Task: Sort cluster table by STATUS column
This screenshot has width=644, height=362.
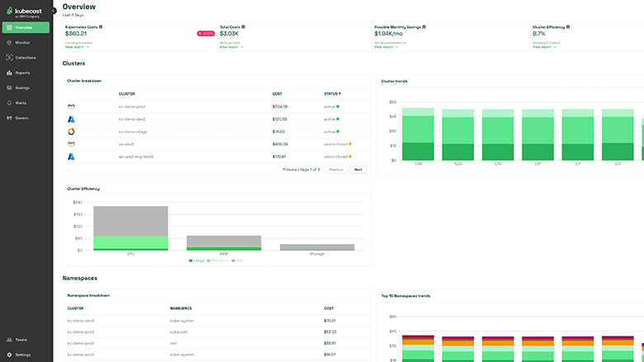Action: point(332,94)
